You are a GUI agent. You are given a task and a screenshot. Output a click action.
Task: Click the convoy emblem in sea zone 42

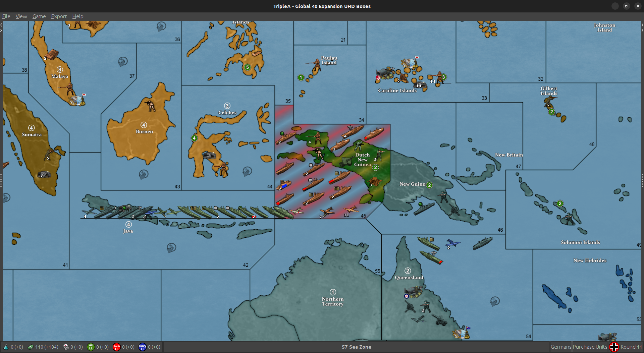pyautogui.click(x=171, y=248)
